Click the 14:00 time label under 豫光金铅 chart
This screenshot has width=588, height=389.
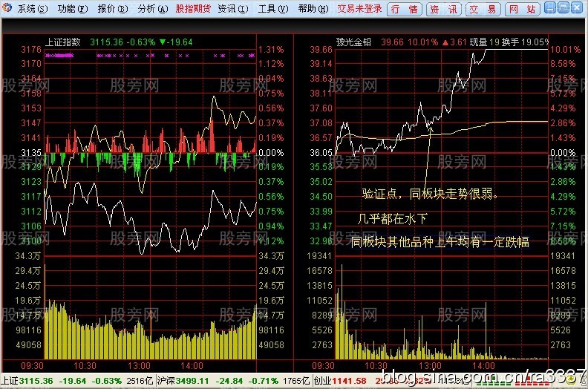click(x=483, y=366)
